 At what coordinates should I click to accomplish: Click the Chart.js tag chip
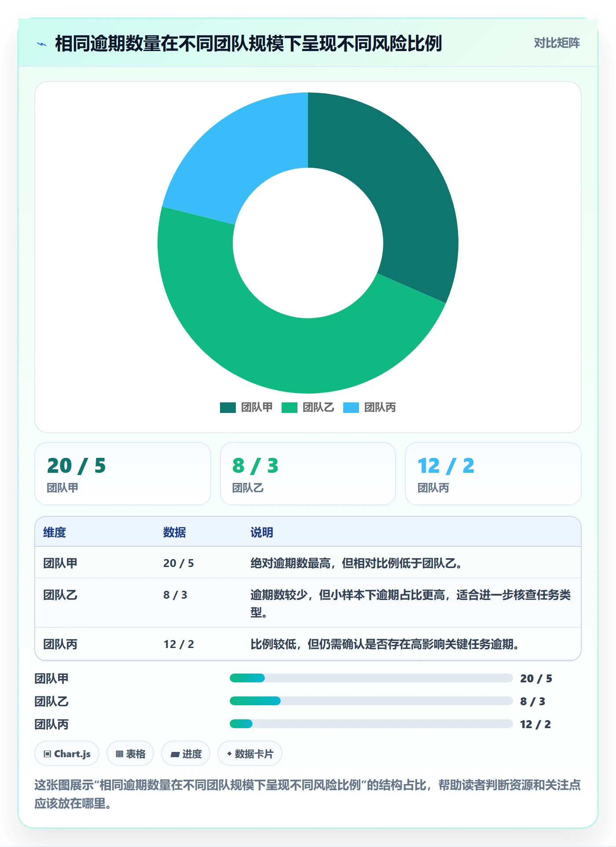pyautogui.click(x=67, y=754)
